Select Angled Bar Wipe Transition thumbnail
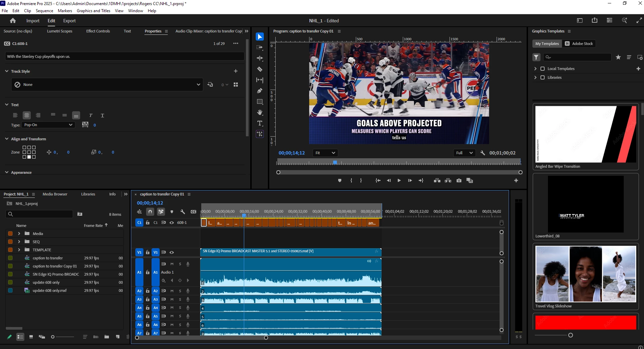The image size is (644, 349). (586, 134)
